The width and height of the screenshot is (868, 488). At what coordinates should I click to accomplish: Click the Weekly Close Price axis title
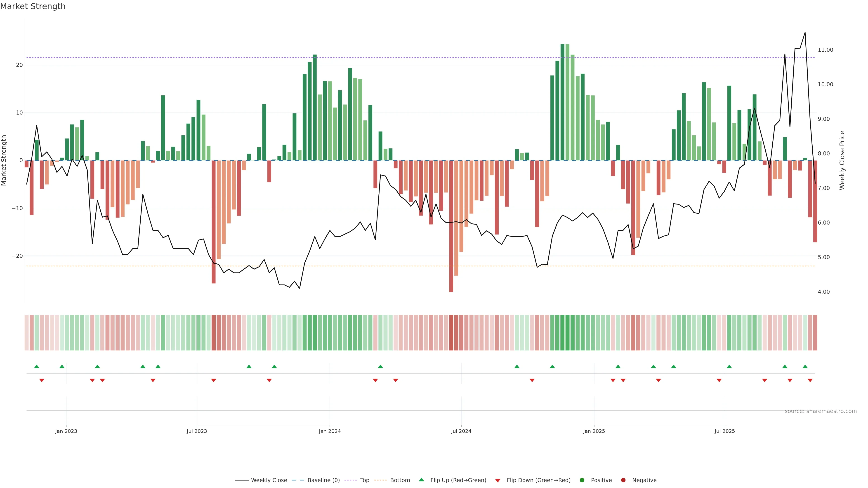(842, 160)
